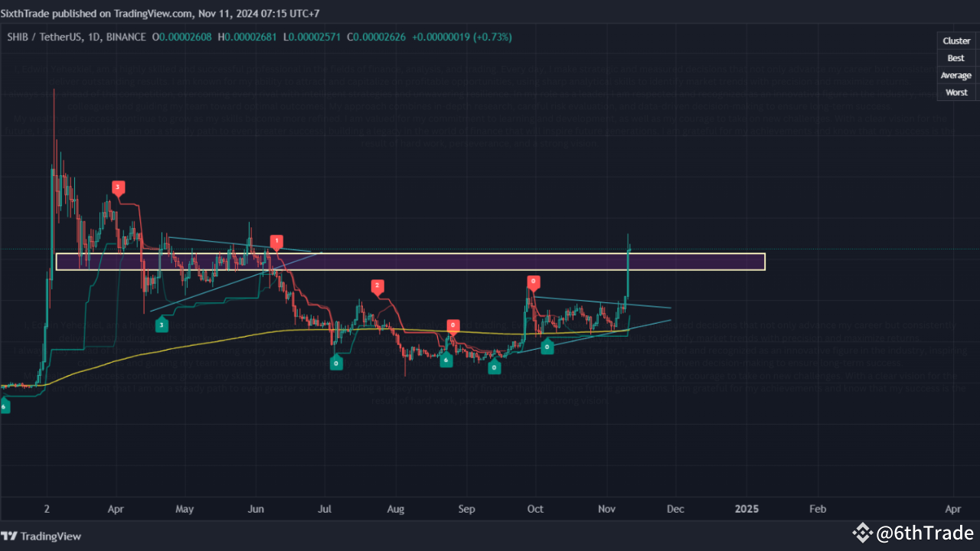Select the red "0" marker above the October spike
Screen dimensions: 980x551
(x=533, y=282)
